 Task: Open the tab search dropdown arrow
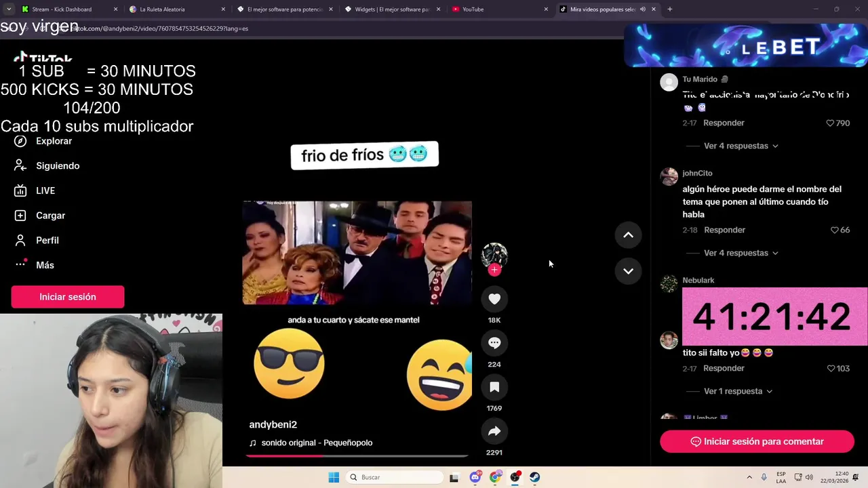coord(9,9)
